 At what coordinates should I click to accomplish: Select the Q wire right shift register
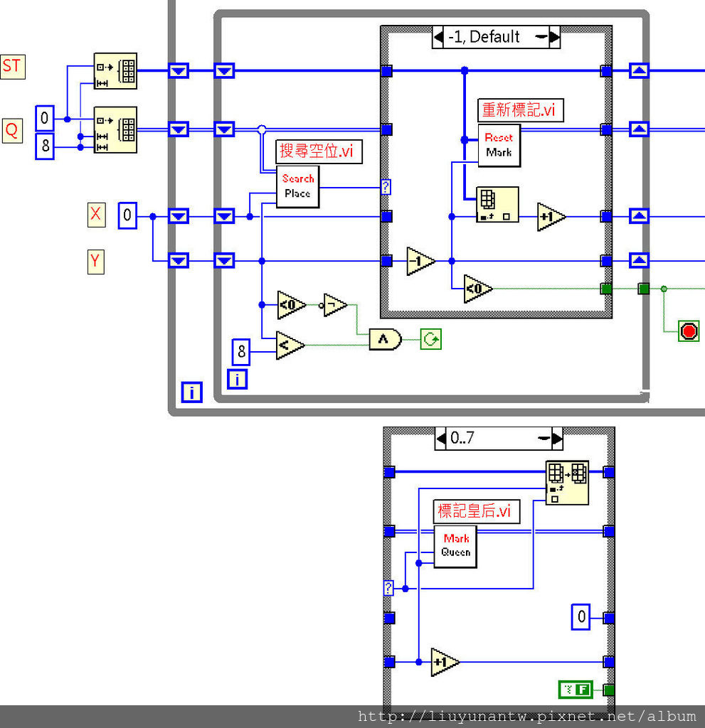coord(639,129)
